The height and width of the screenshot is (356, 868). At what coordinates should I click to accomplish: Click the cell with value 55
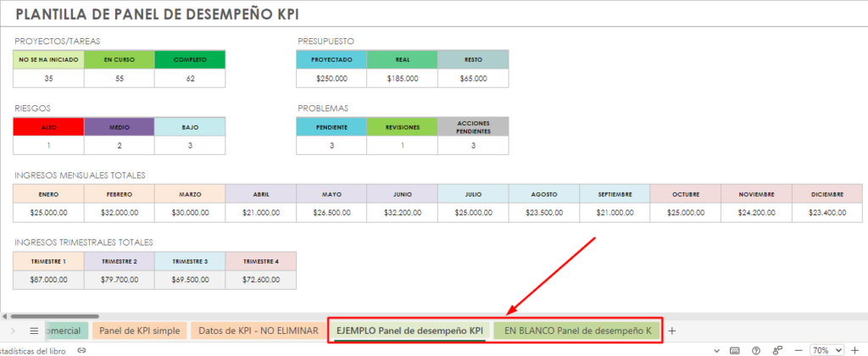tap(119, 79)
